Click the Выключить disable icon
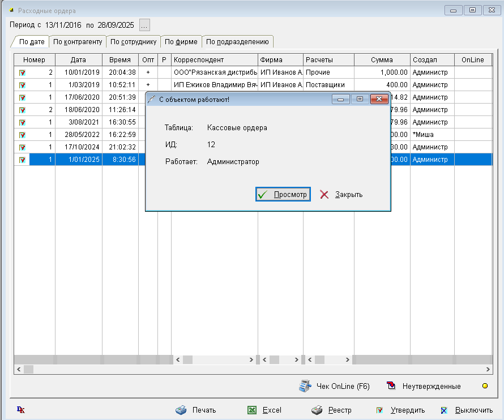504x420 pixels. click(x=445, y=410)
